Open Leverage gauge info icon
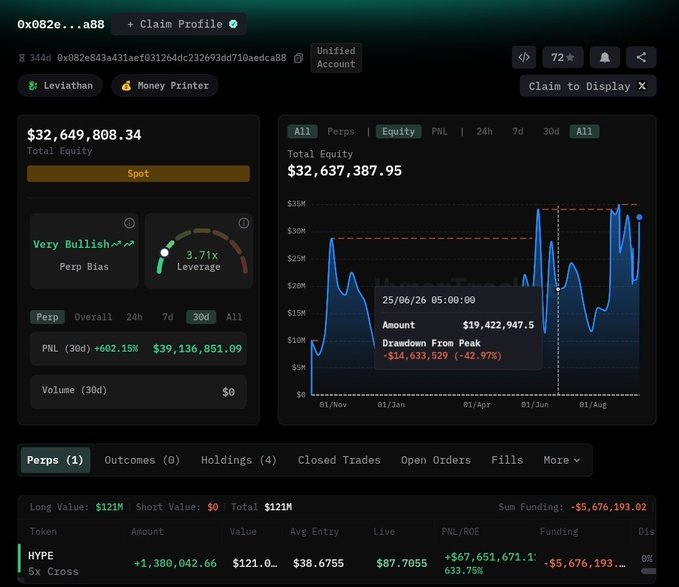The width and height of the screenshot is (679, 587). [x=244, y=223]
